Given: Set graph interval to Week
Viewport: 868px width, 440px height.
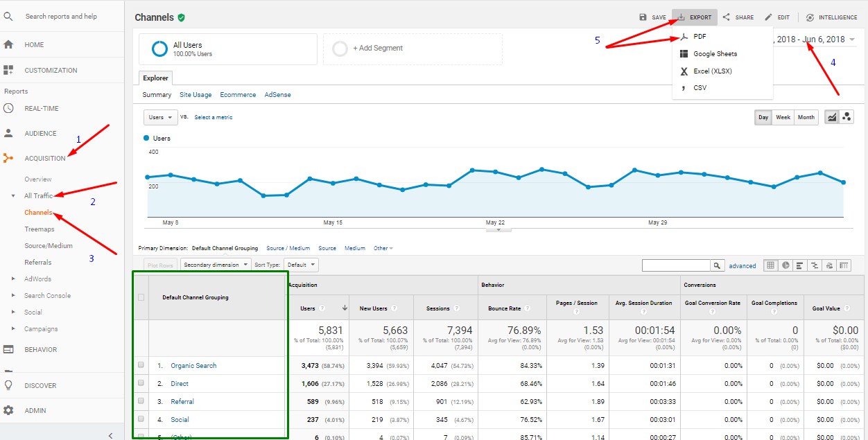Looking at the screenshot, I should click(x=783, y=117).
